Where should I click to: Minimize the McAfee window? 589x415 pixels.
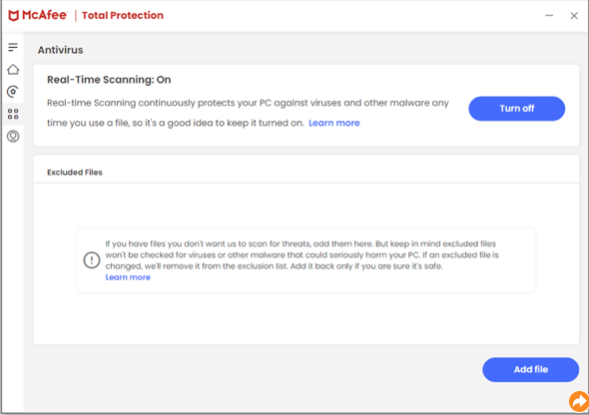(x=549, y=15)
